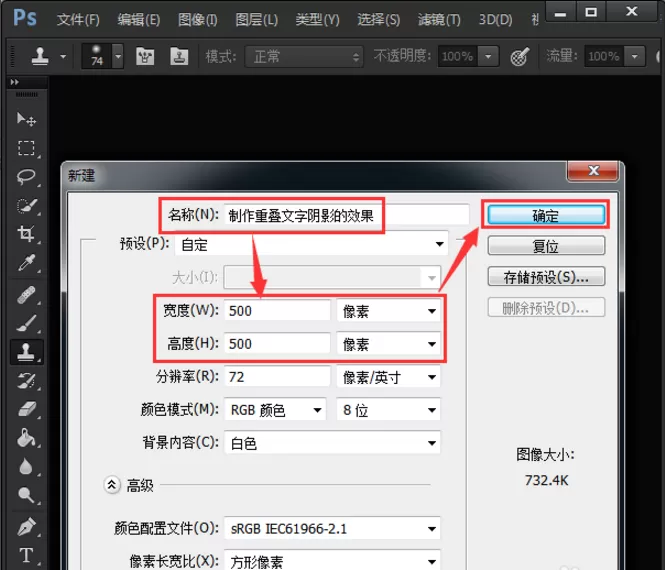Toggle the Brush panel icon
665x570 pixels.
click(x=145, y=56)
